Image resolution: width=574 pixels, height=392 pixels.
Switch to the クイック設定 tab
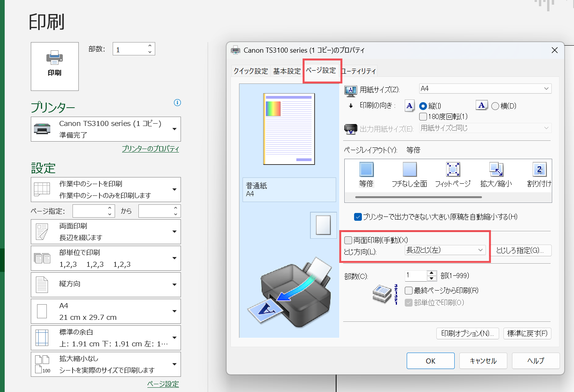pos(251,71)
